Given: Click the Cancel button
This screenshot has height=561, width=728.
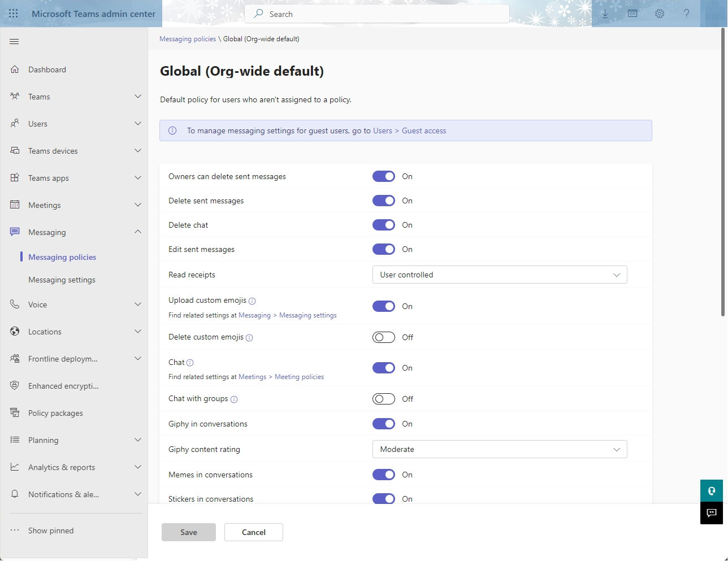Looking at the screenshot, I should [254, 532].
